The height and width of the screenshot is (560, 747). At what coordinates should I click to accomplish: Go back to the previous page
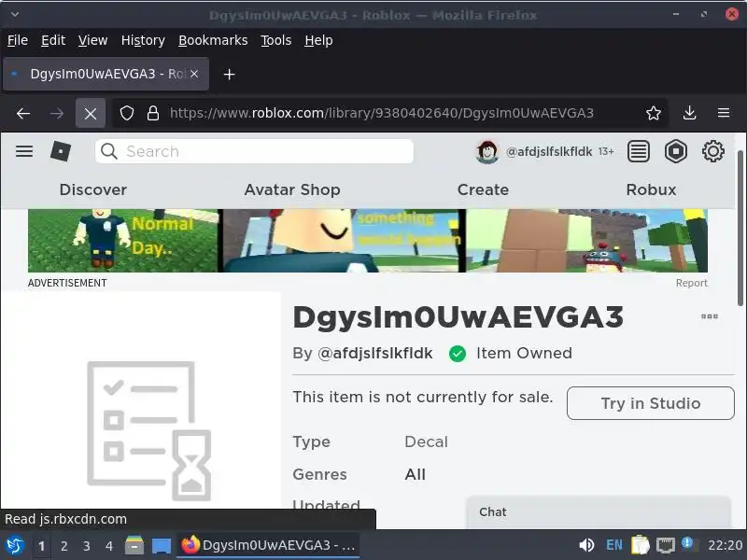[x=22, y=113]
